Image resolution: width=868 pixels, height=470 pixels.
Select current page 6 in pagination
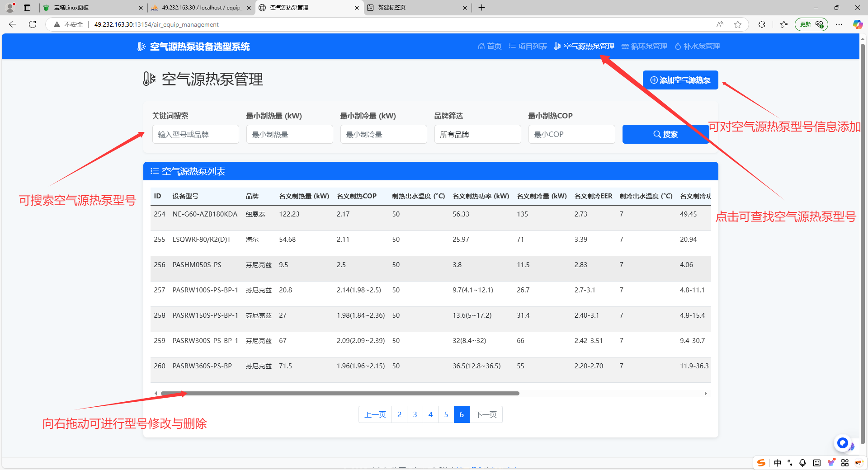pos(462,414)
